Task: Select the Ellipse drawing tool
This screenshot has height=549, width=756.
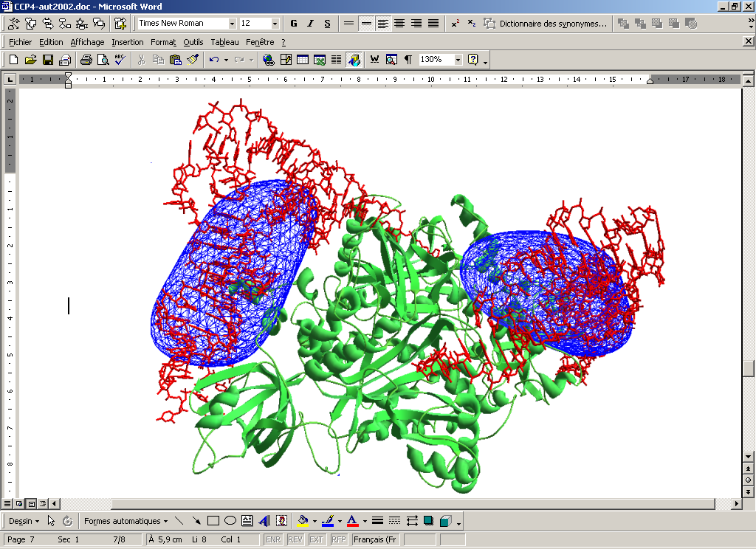Action: (x=230, y=521)
